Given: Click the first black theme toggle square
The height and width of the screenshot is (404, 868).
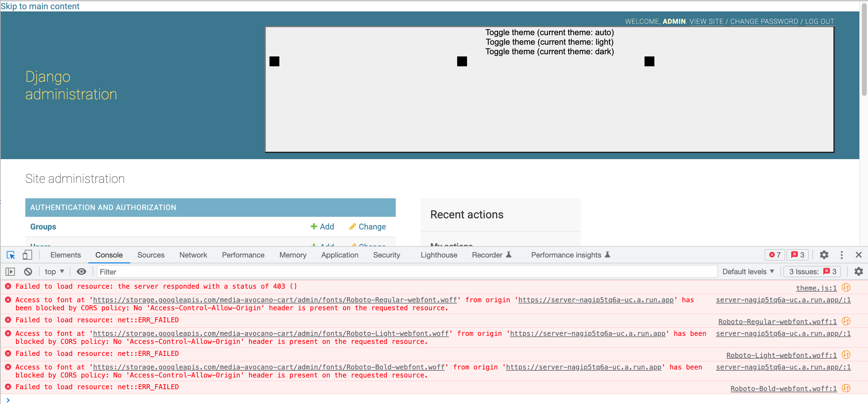Looking at the screenshot, I should point(274,61).
